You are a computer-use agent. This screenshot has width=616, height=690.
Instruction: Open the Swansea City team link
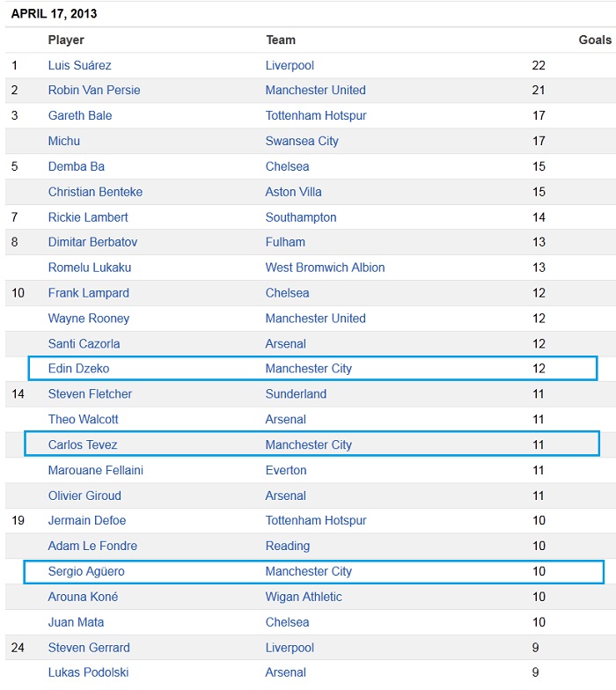302,141
